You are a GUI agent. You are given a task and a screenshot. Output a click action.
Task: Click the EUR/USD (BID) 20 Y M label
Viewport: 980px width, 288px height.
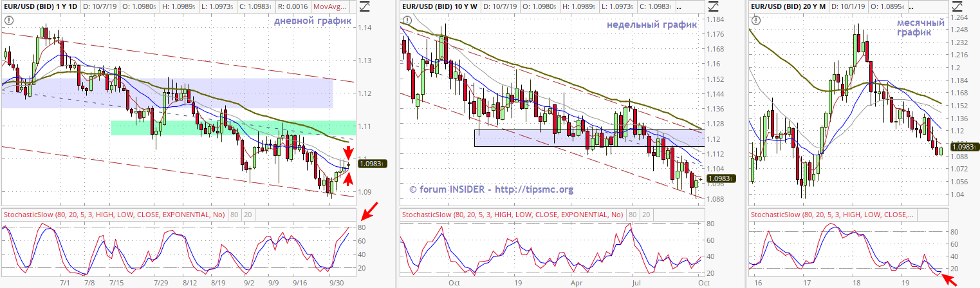(x=789, y=6)
